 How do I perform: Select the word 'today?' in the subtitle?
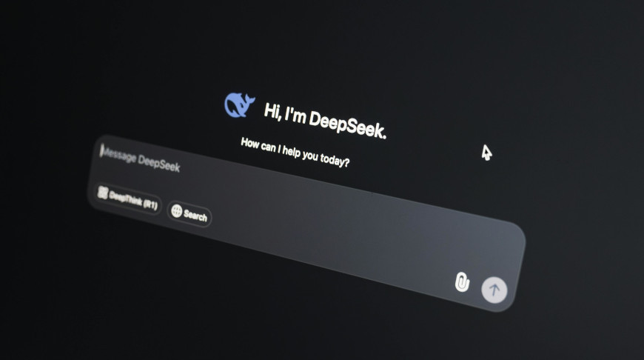[x=335, y=160]
